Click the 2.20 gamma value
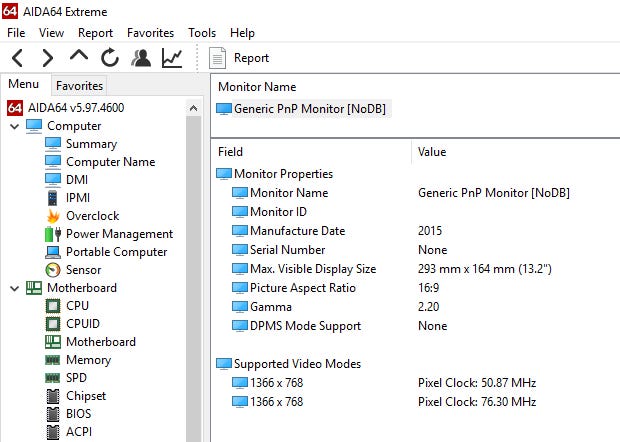The image size is (620, 442). (x=428, y=307)
